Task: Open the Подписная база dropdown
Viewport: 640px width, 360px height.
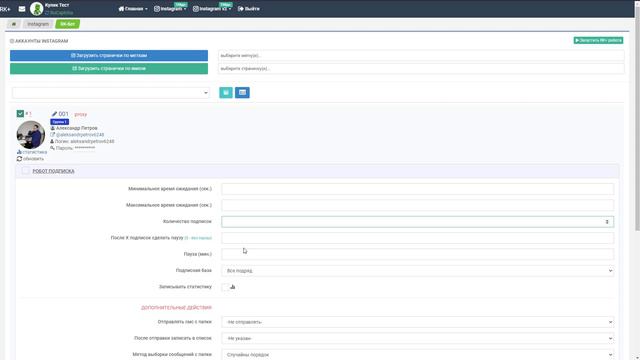Action: (x=418, y=271)
